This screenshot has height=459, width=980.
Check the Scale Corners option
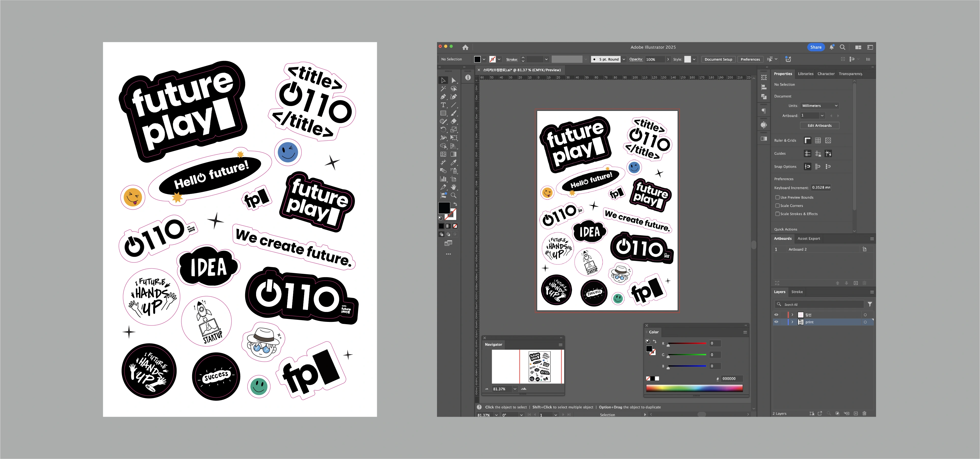(778, 205)
